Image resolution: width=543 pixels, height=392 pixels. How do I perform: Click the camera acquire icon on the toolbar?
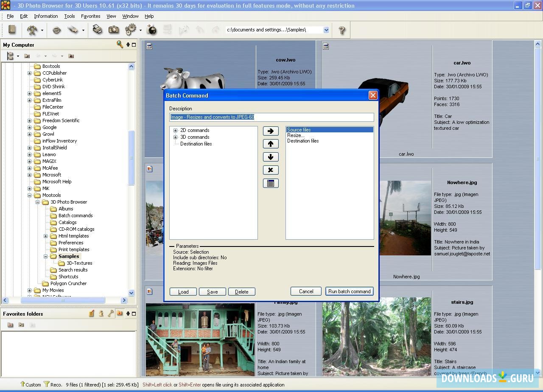click(x=114, y=30)
